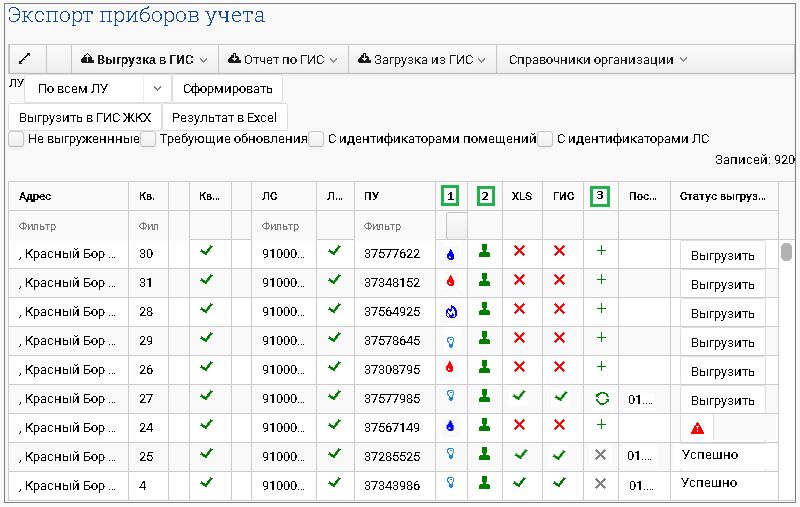Check 'С идентификаторами помещений' option

tap(316, 139)
